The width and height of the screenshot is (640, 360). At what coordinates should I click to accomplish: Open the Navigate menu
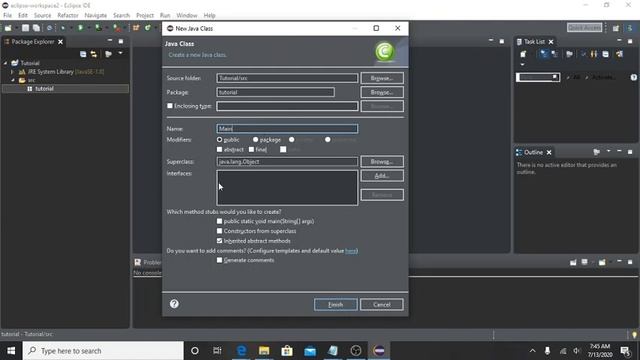pos(96,16)
